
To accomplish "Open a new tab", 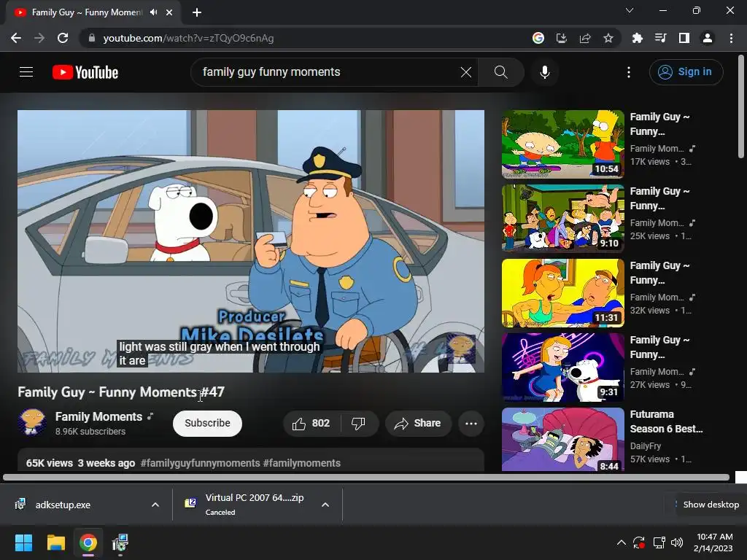I will [197, 12].
